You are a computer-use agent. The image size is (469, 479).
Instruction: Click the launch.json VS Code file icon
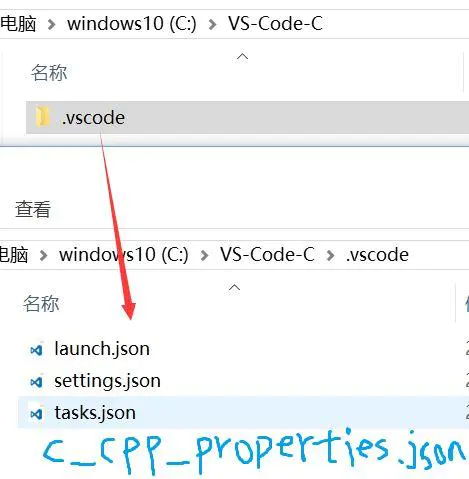36,350
